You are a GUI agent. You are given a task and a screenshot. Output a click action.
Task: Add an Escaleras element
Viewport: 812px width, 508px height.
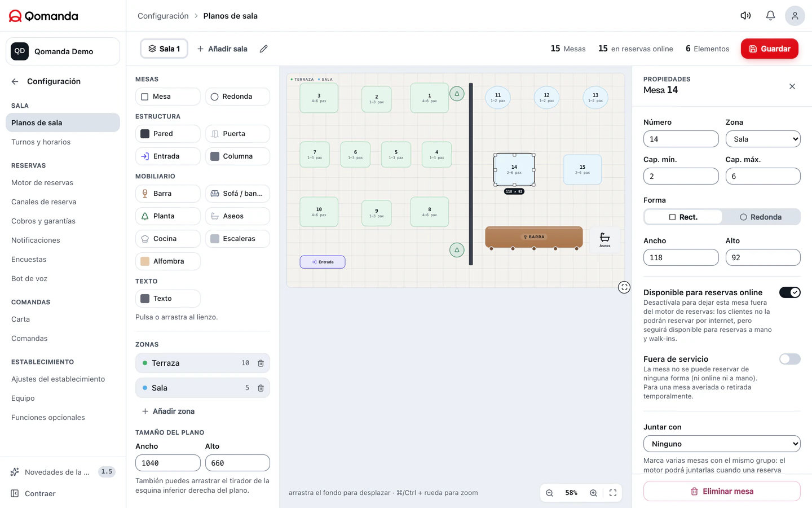237,239
